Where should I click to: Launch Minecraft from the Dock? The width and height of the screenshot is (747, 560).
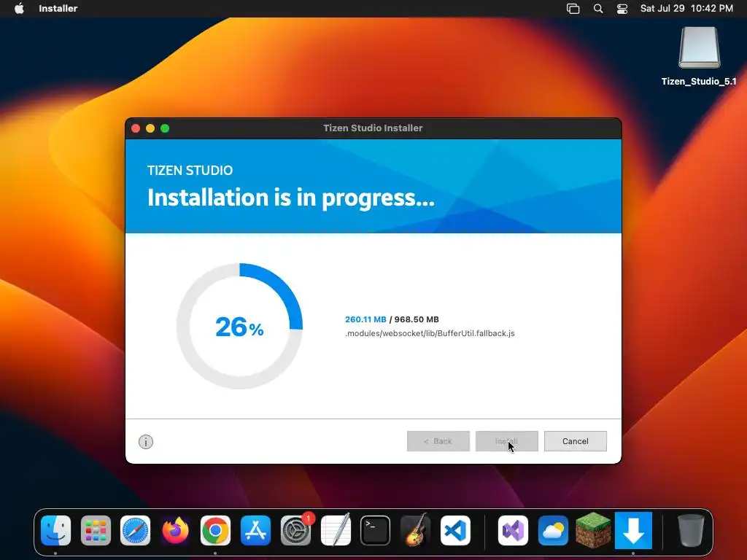pos(593,530)
